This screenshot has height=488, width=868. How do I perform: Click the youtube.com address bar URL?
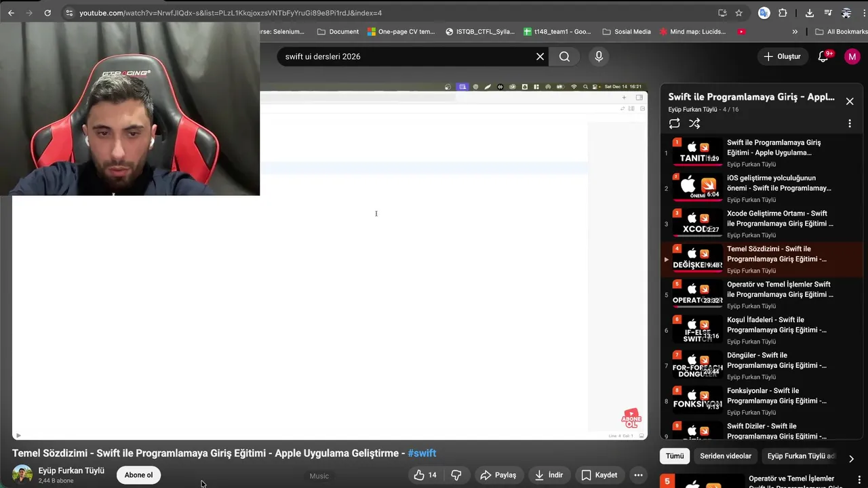[231, 13]
